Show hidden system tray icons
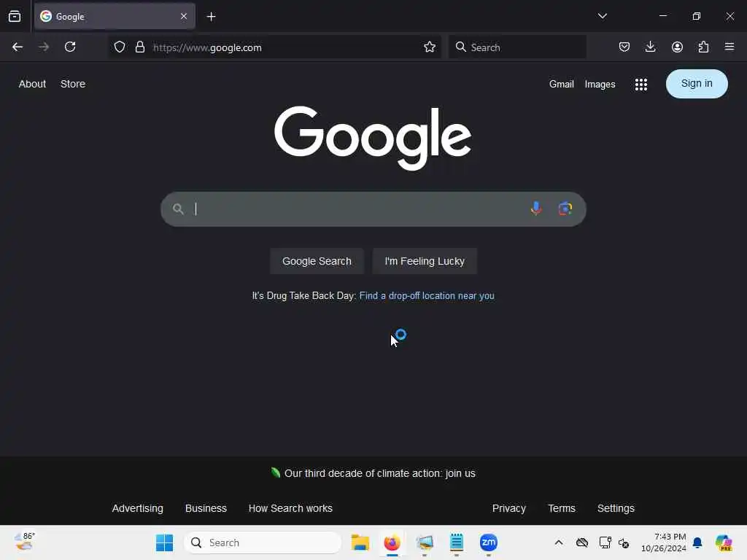The image size is (747, 560). (558, 542)
